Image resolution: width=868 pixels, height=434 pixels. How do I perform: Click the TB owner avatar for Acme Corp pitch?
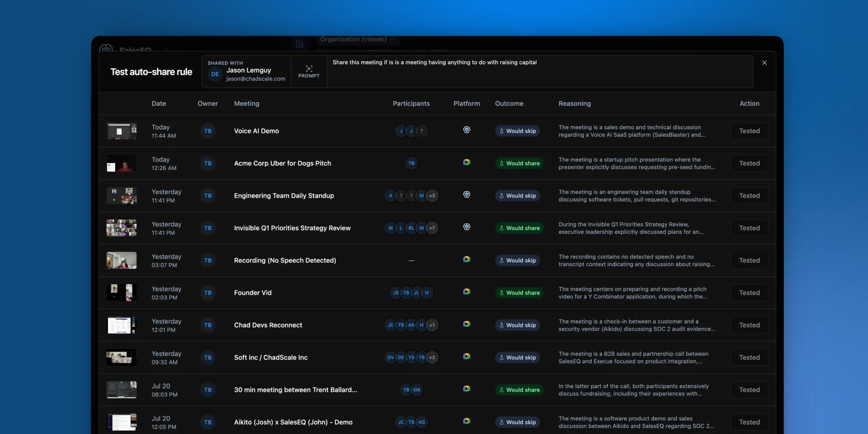pos(208,163)
